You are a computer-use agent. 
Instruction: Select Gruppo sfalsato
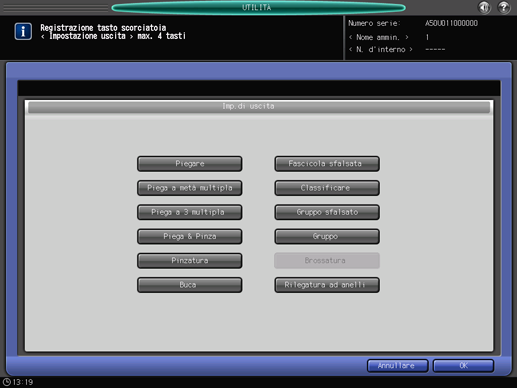click(327, 212)
